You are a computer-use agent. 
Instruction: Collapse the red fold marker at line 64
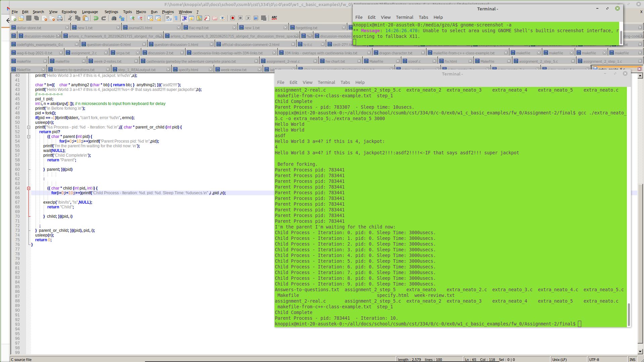click(29, 188)
